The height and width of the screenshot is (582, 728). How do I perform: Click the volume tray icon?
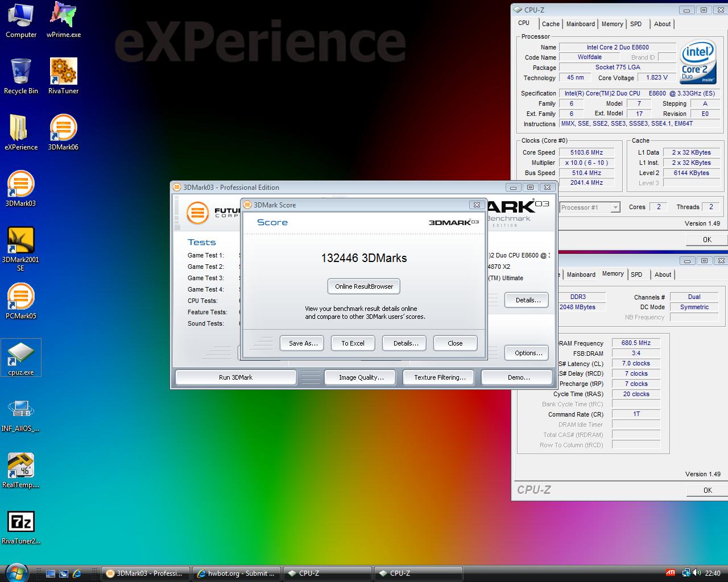(696, 573)
